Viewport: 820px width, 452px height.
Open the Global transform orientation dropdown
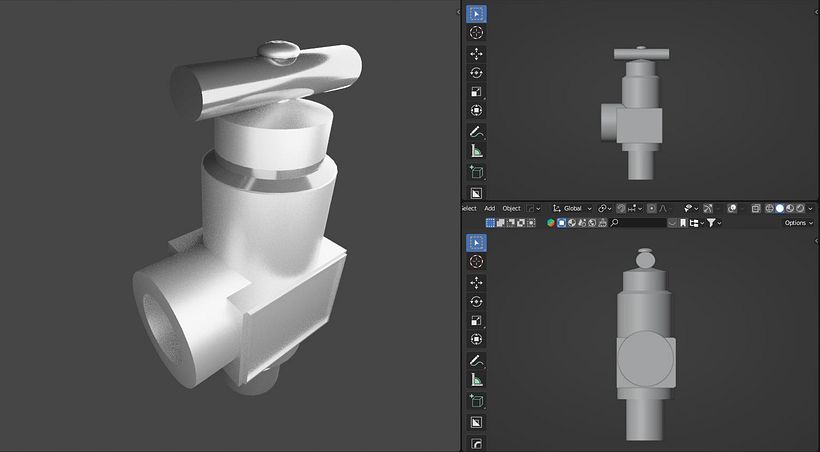[572, 208]
